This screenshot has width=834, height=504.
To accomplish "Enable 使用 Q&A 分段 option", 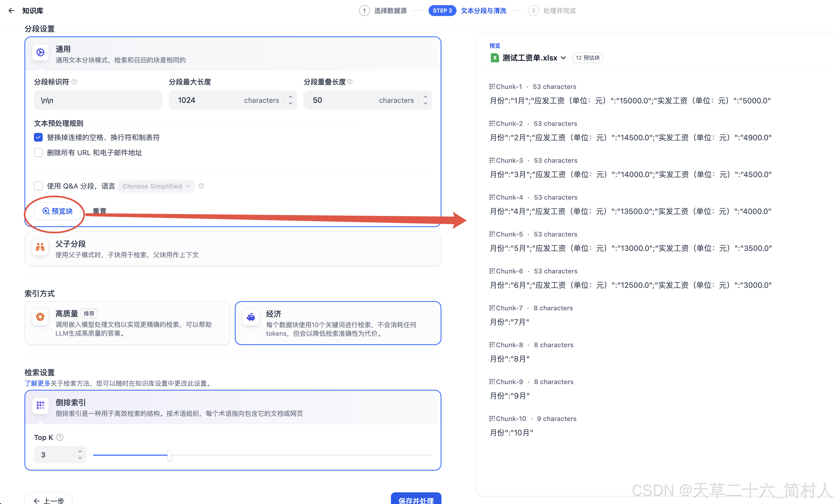I will click(x=38, y=186).
